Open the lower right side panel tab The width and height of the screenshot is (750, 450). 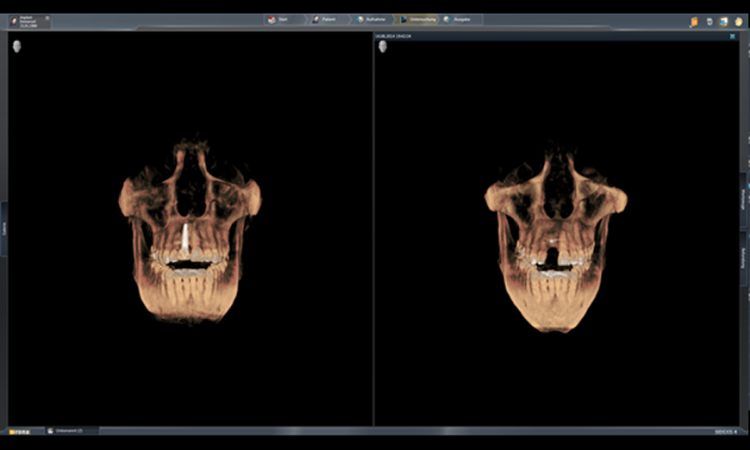[x=743, y=258]
